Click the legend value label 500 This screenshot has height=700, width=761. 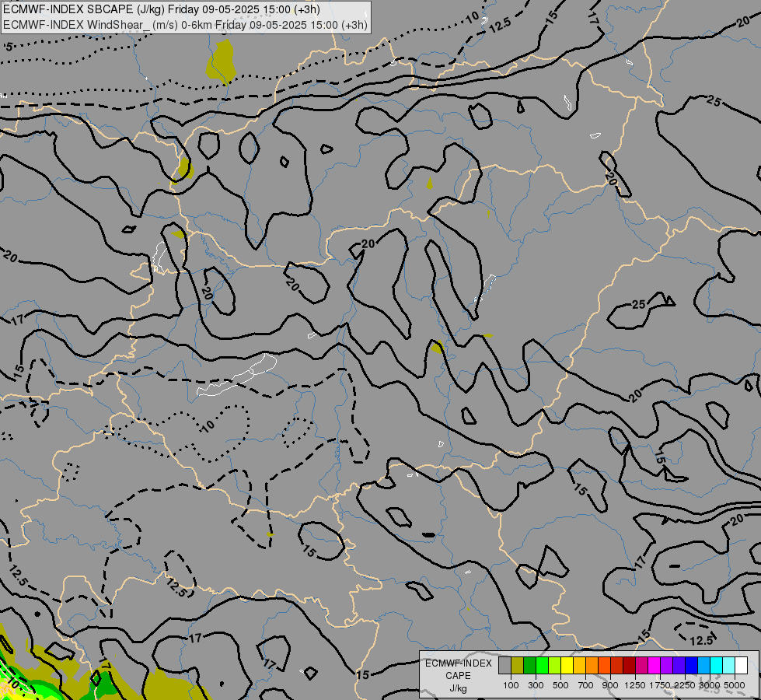tap(560, 685)
